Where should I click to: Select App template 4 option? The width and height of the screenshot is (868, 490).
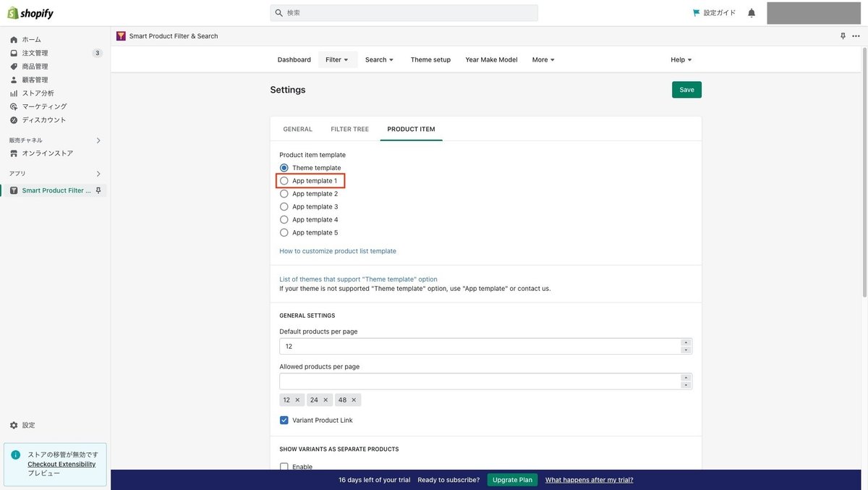click(x=284, y=220)
